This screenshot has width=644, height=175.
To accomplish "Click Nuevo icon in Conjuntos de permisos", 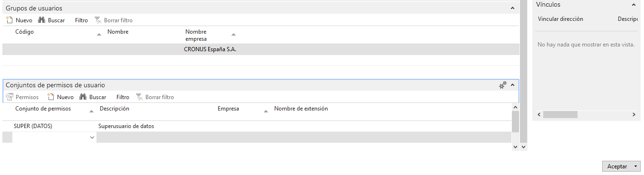I will pyautogui.click(x=51, y=97).
